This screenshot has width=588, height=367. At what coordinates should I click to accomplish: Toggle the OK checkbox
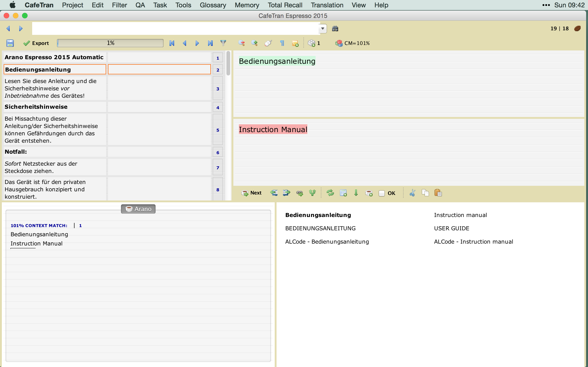382,193
